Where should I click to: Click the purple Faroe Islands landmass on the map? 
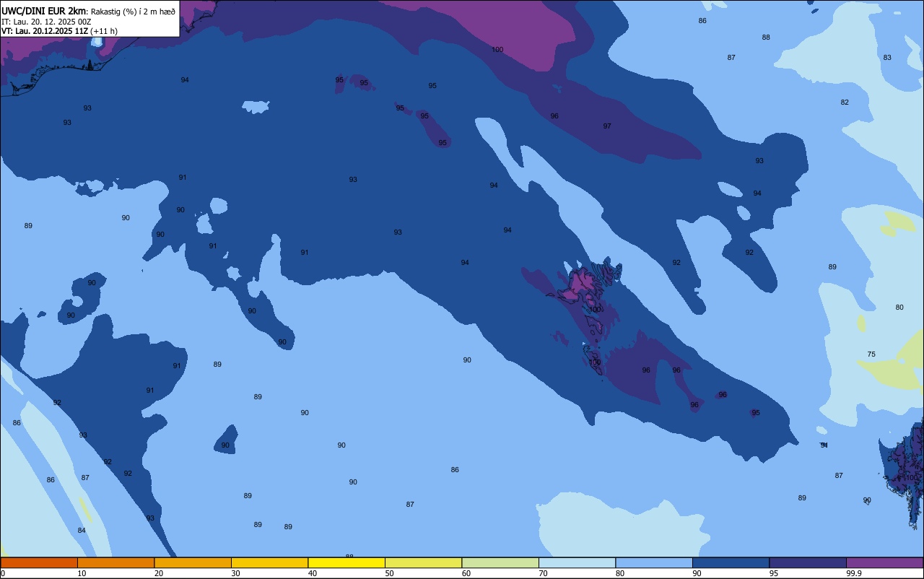(x=585, y=284)
